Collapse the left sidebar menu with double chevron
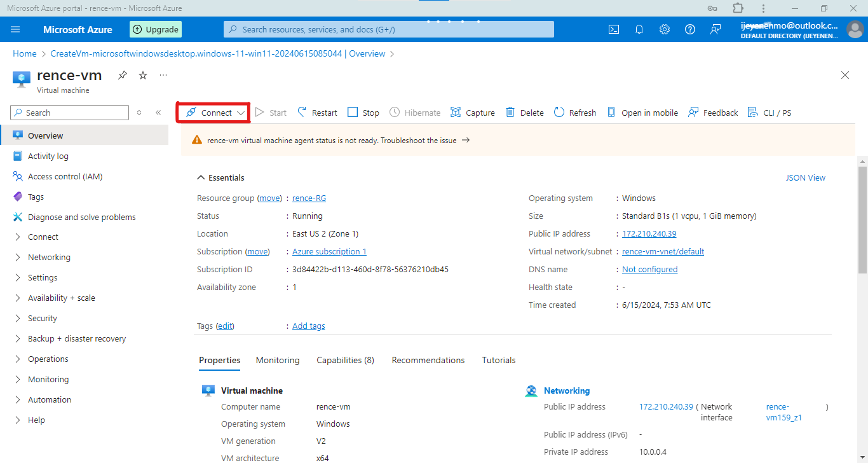Image resolution: width=868 pixels, height=463 pixels. coord(158,113)
